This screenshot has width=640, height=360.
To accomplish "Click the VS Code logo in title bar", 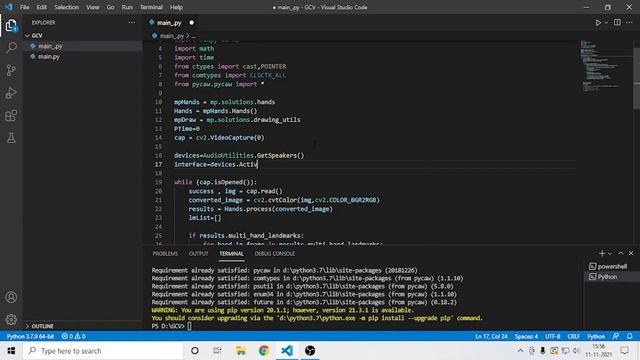I will click(9, 7).
